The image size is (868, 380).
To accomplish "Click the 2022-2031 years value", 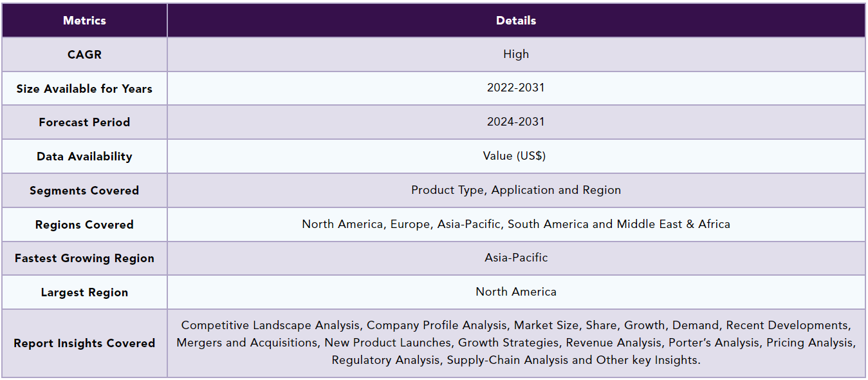I will [516, 88].
